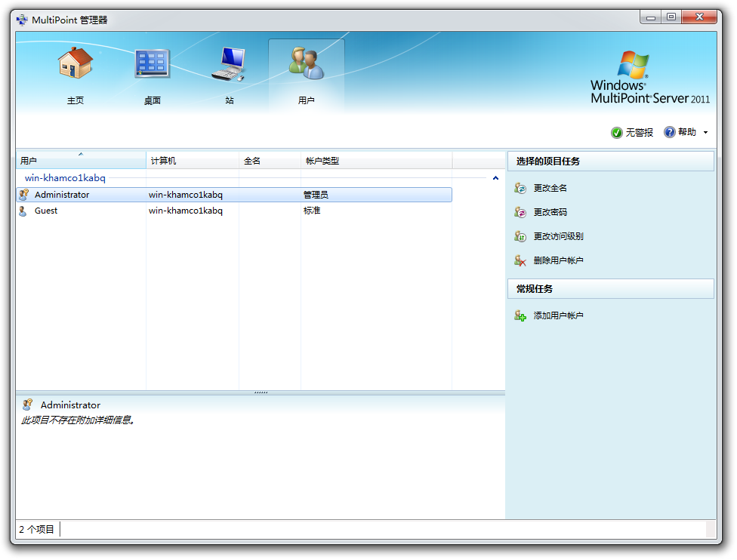The height and width of the screenshot is (560, 737).
Task: Click Administrator's computer name cell
Action: click(x=186, y=195)
